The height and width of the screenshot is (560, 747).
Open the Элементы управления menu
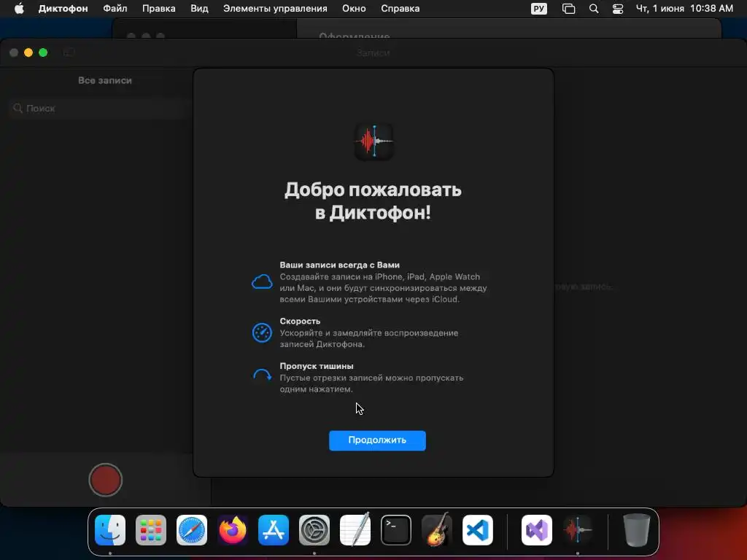point(275,9)
